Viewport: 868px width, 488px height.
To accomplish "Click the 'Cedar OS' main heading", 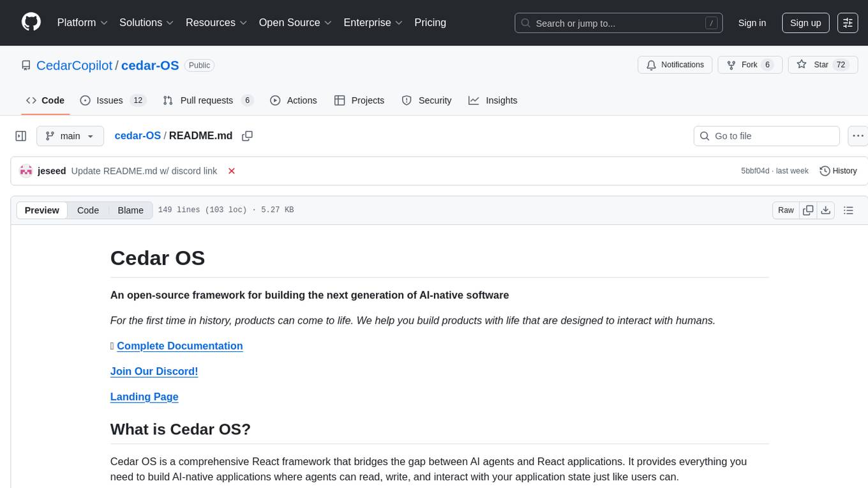I will point(158,258).
